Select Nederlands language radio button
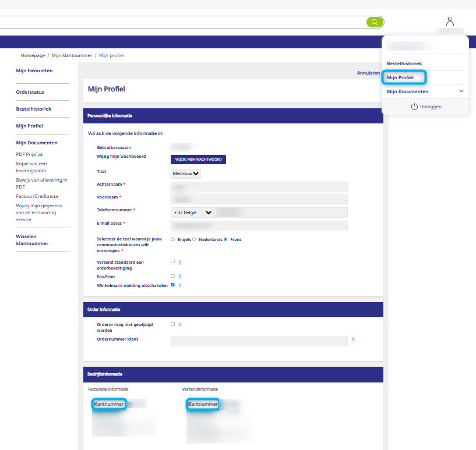 click(x=194, y=239)
